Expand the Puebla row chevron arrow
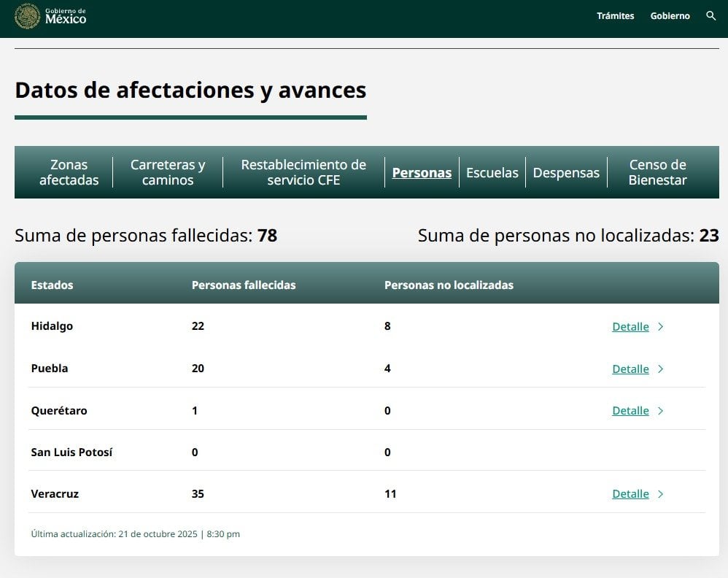728x578 pixels. coord(660,369)
